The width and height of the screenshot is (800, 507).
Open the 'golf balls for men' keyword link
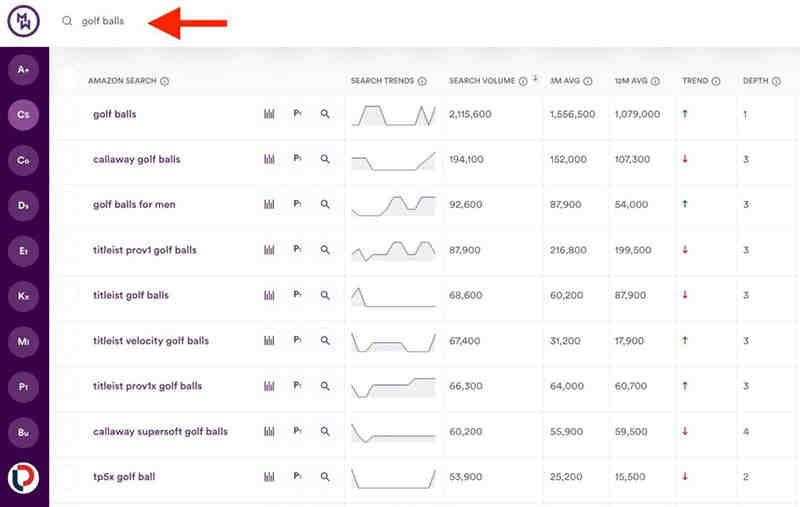click(134, 205)
